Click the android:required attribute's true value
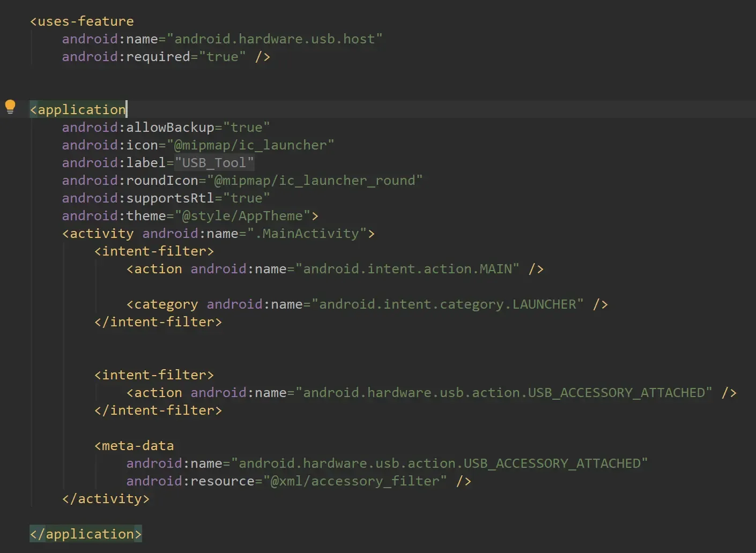The image size is (756, 553). [222, 57]
